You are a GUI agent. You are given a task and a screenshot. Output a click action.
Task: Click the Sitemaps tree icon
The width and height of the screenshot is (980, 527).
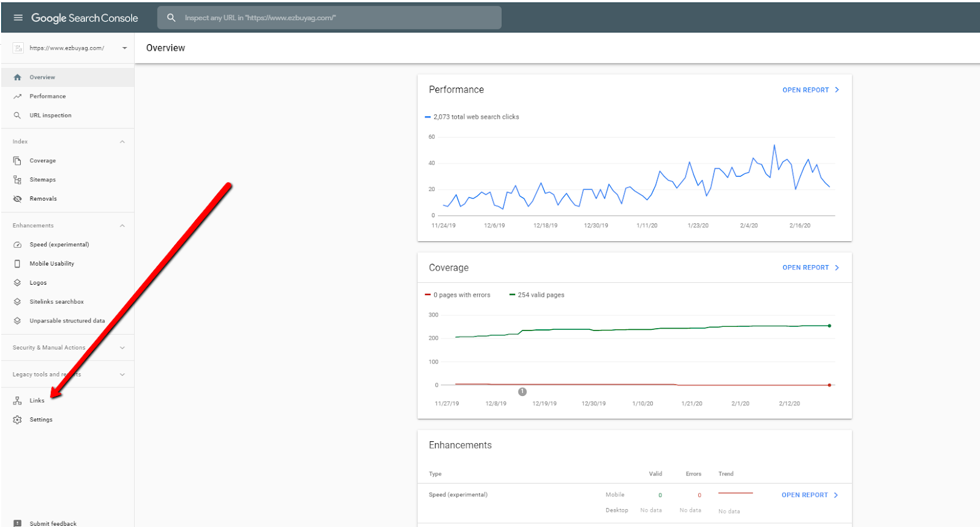coord(17,179)
